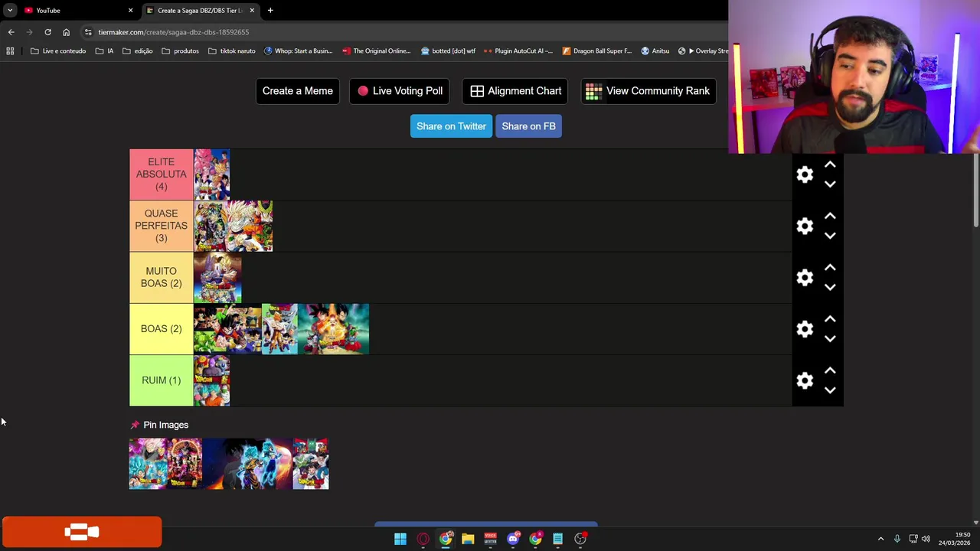Screen dimensions: 980x551
Task: Open botted [dot] wtf bookmark
Action: pyautogui.click(x=448, y=51)
